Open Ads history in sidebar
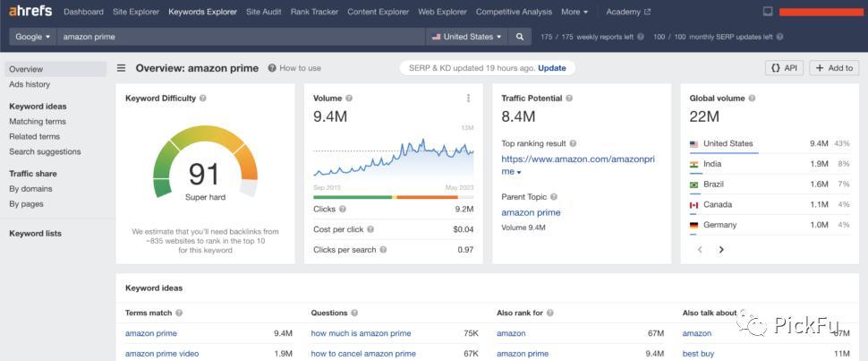 30,84
